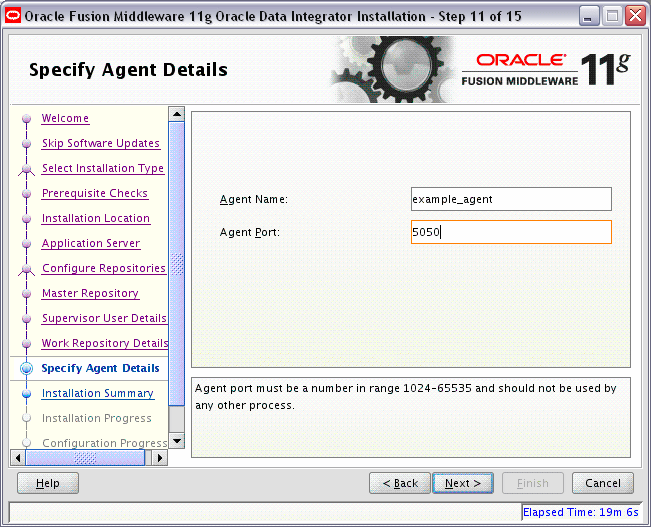The image size is (651, 527).
Task: Click the horizontal scroll-left arrow
Action: [17, 458]
